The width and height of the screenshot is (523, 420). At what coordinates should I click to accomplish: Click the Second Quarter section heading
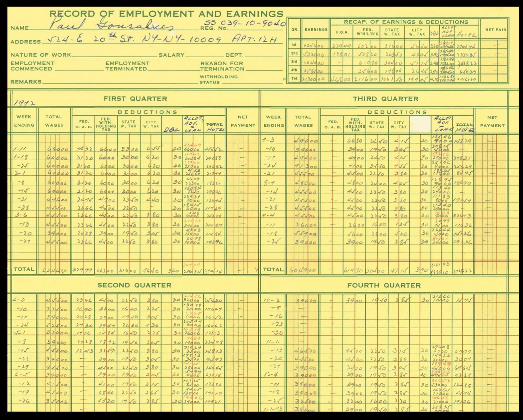[134, 285]
